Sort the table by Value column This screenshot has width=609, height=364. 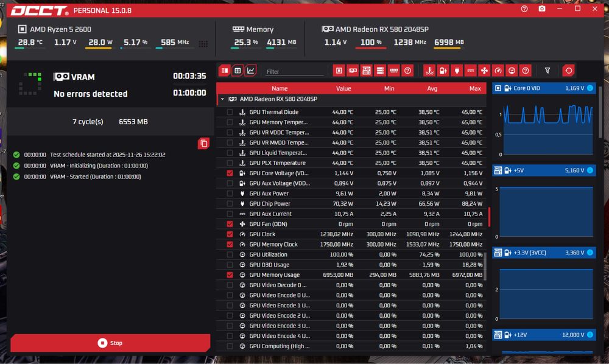pyautogui.click(x=343, y=88)
